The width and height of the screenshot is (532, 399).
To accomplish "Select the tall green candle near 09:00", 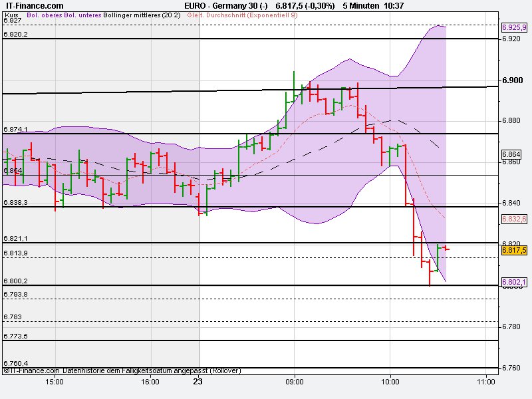I will (x=293, y=86).
